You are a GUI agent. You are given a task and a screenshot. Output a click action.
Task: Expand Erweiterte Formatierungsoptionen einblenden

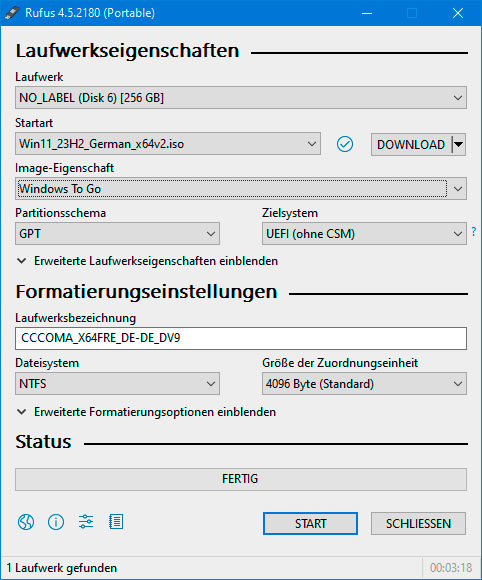click(x=146, y=412)
